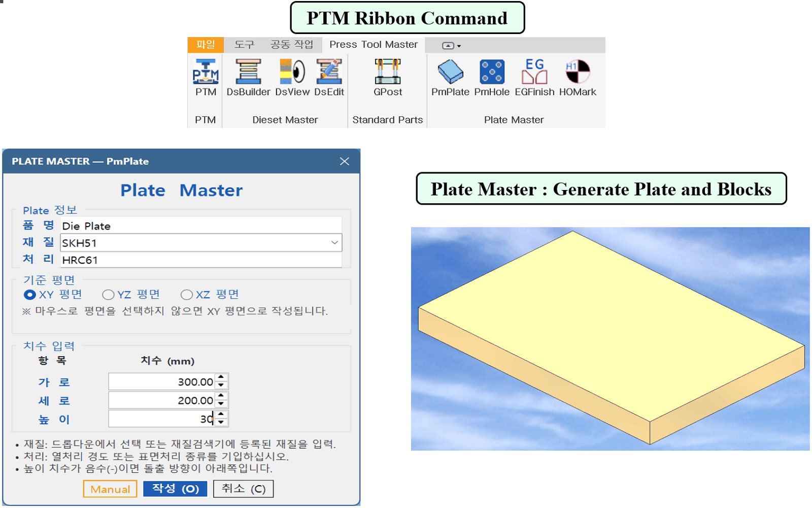
Task: Increase the 가로 value with up arrow
Action: tap(221, 377)
